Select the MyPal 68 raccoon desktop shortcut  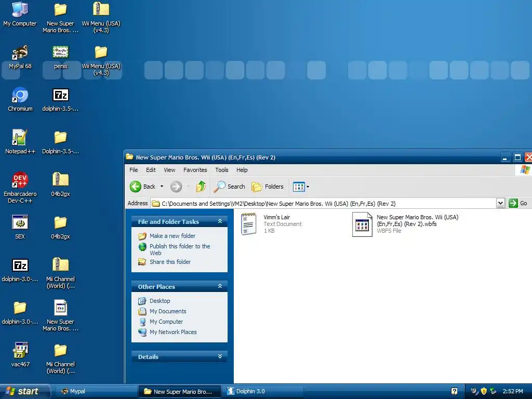point(20,52)
